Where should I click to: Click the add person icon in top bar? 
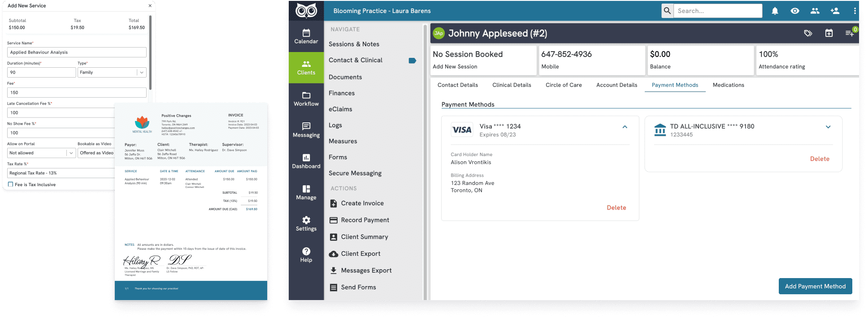click(834, 11)
